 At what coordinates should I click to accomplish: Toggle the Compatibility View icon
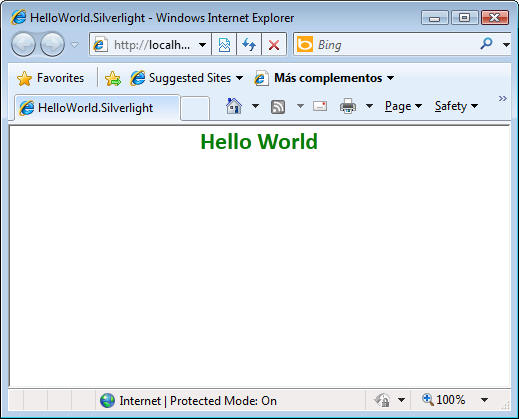click(224, 44)
